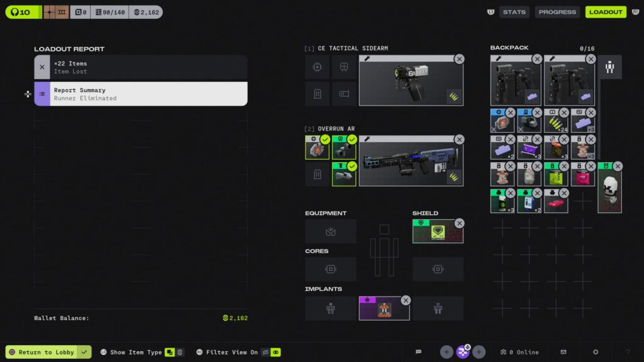Open the mail inbox icon
644x362 pixels.
[x=563, y=352]
